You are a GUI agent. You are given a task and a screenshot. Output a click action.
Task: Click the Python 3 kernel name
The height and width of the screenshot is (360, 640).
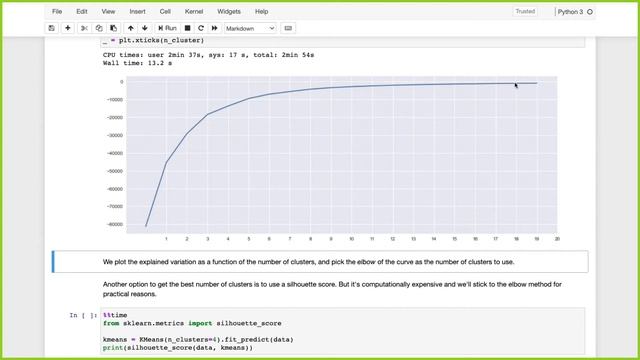pyautogui.click(x=570, y=12)
